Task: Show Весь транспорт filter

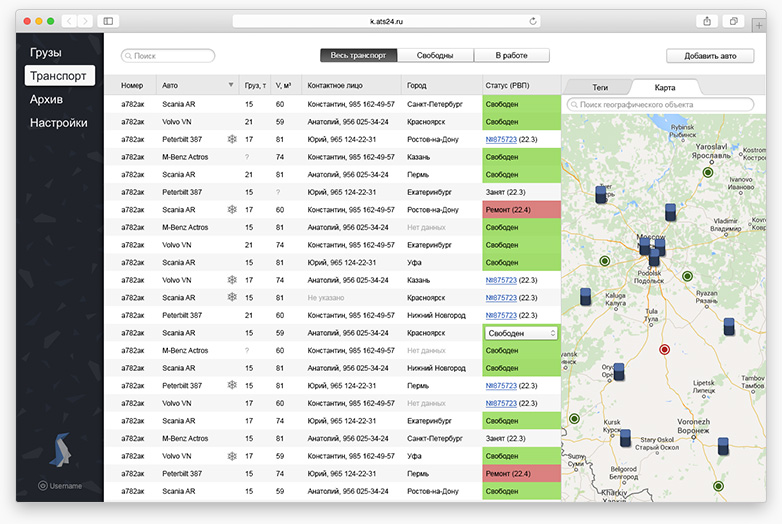Action: [358, 55]
